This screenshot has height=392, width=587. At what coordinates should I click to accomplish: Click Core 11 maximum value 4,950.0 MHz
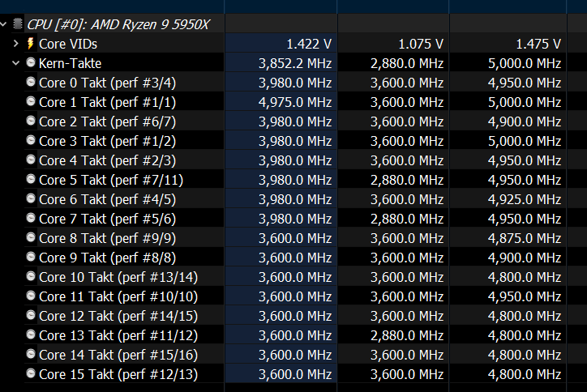(x=525, y=296)
